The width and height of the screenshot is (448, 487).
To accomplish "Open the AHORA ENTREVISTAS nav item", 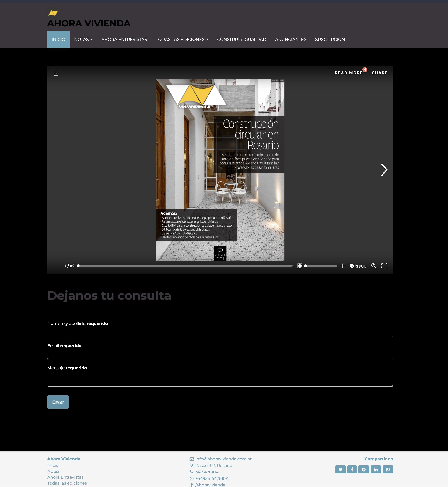I will [124, 39].
